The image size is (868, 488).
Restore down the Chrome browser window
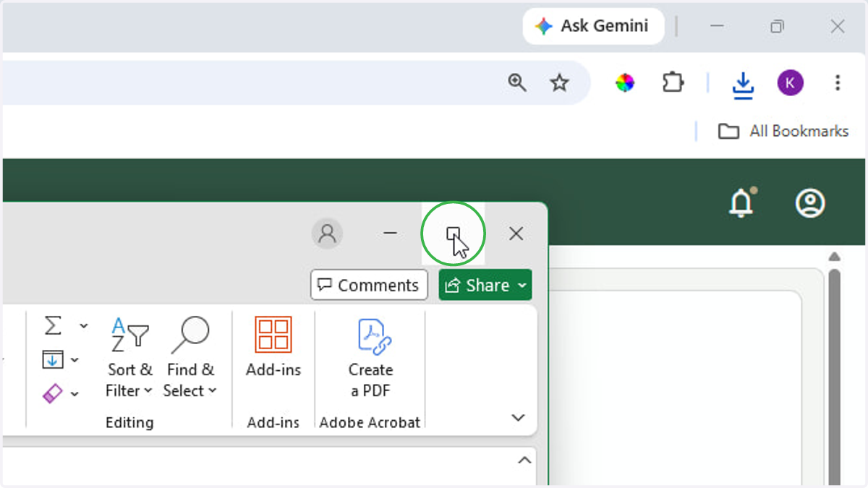tap(777, 27)
